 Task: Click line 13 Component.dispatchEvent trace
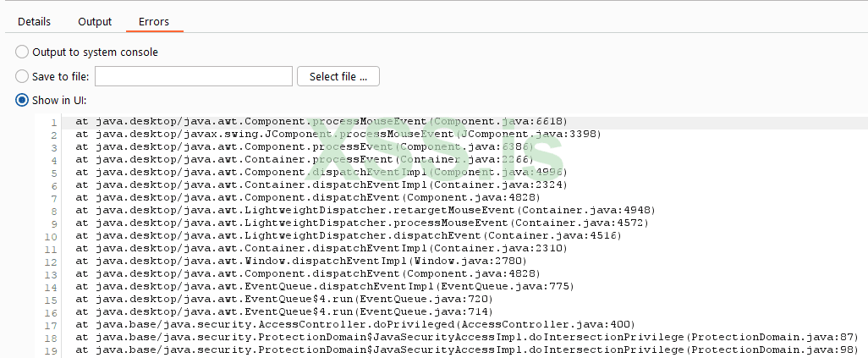tap(308, 274)
